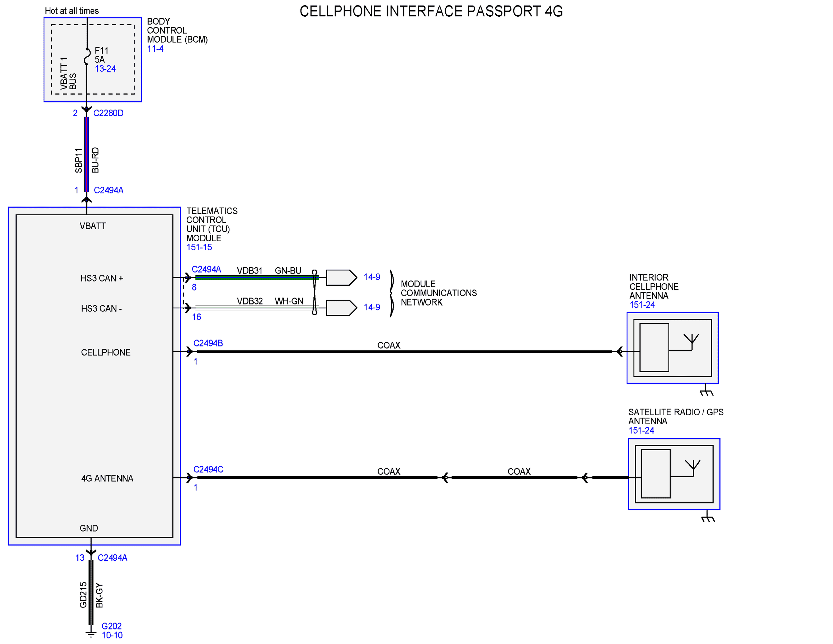The width and height of the screenshot is (833, 644).
Task: Click the 'GND' pin label
Action: [x=89, y=528]
